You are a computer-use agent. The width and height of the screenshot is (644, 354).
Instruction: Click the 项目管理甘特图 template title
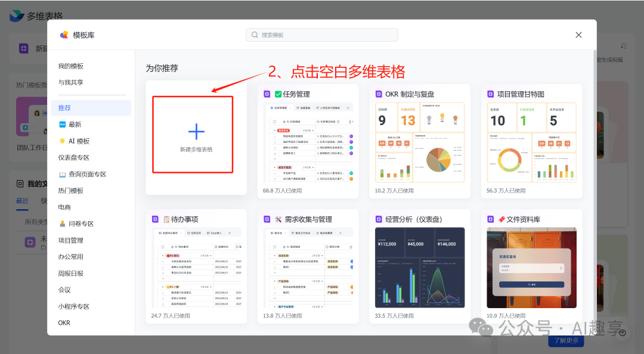click(x=521, y=94)
